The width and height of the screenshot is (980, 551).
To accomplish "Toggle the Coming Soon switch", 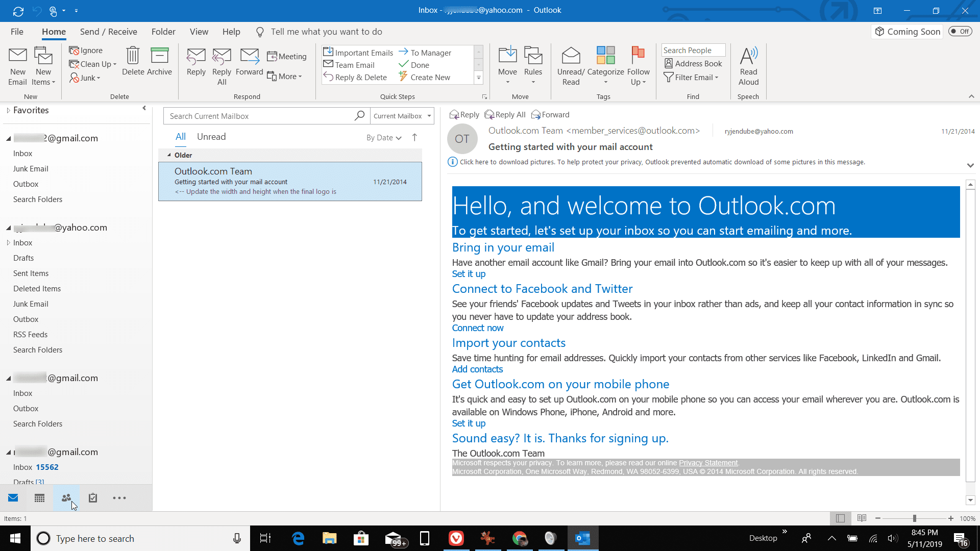I will [x=960, y=32].
